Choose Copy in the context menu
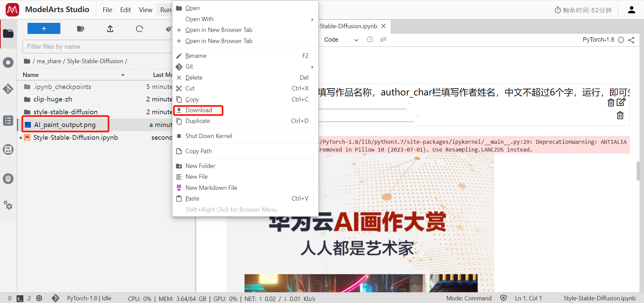 (x=245, y=99)
